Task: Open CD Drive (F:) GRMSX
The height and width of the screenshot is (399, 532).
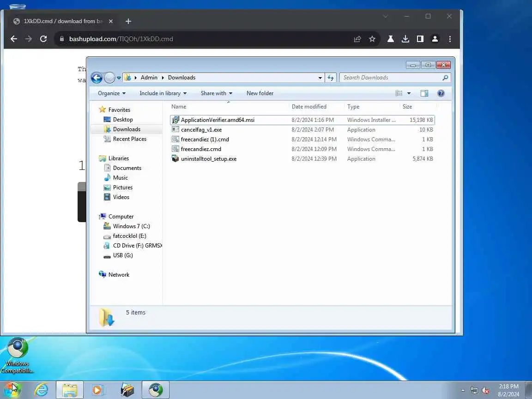Action: pos(137,246)
